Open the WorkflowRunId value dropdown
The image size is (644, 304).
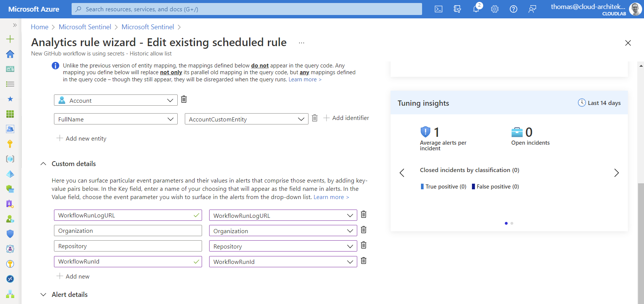click(283, 261)
